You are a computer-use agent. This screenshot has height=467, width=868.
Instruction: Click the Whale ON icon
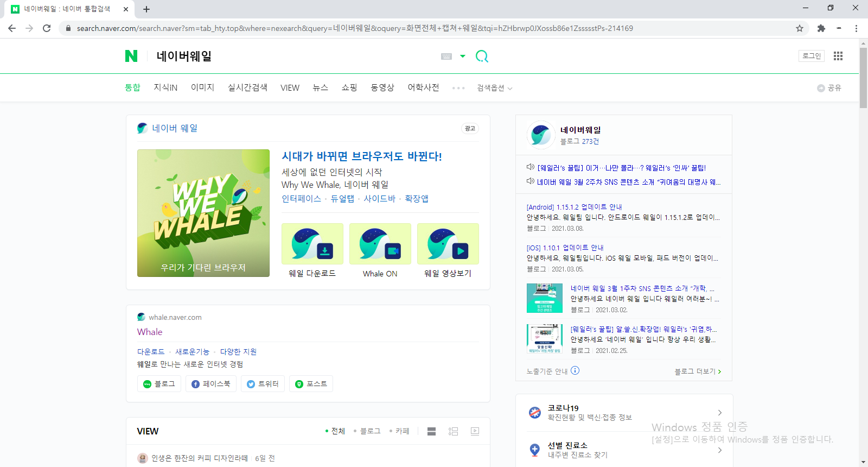tap(380, 244)
